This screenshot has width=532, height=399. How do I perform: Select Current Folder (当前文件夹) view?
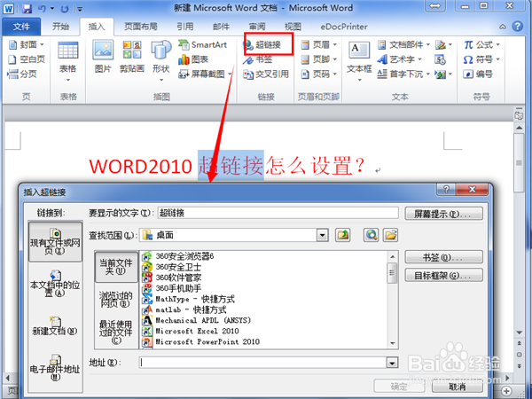tap(116, 267)
